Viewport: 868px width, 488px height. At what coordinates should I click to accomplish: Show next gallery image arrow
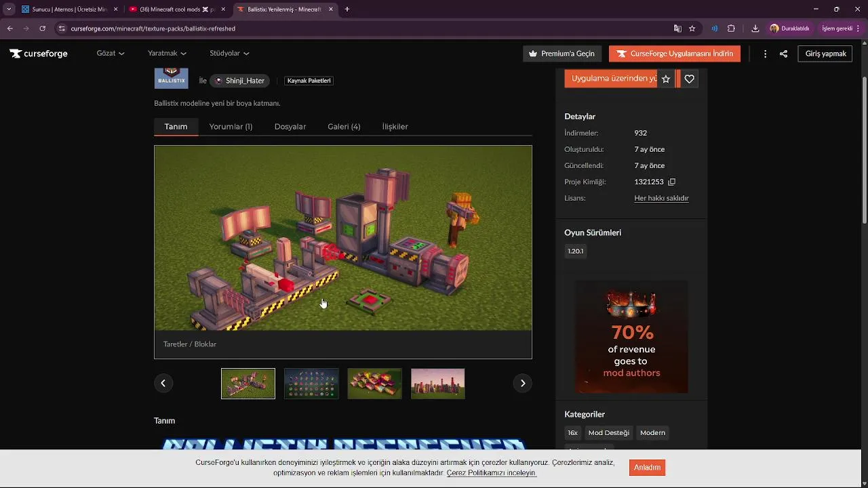(x=522, y=383)
